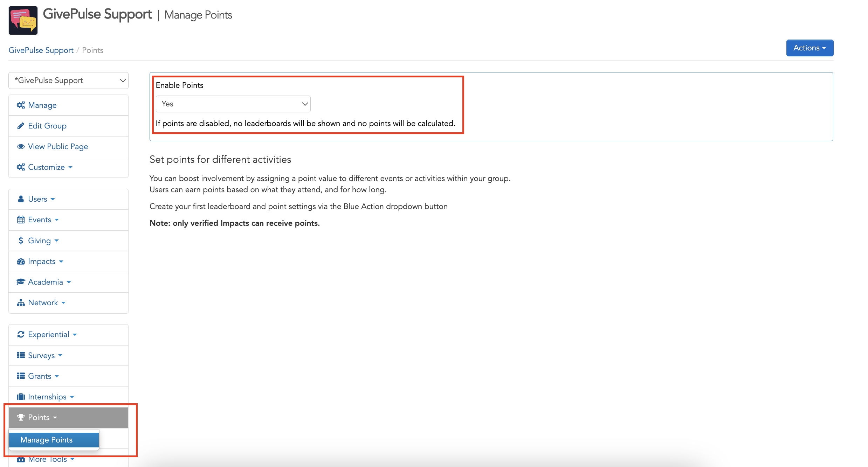
Task: Follow the GivePulse Support breadcrumb link
Action: coord(41,50)
